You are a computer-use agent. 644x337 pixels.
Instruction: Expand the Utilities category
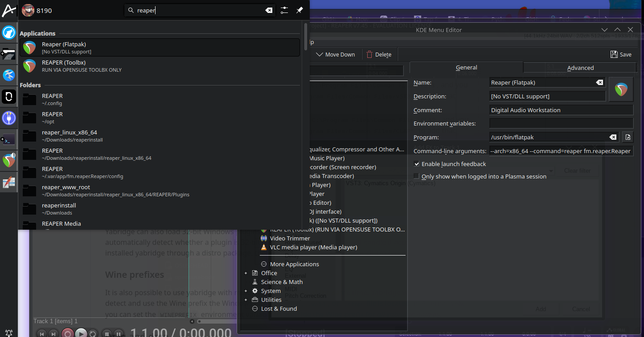tap(246, 300)
